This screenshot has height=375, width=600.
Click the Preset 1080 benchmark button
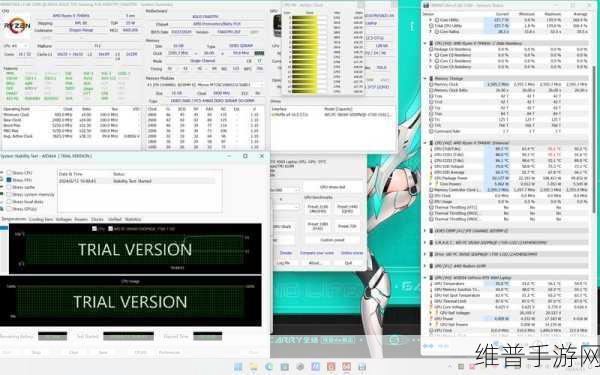coord(318,226)
